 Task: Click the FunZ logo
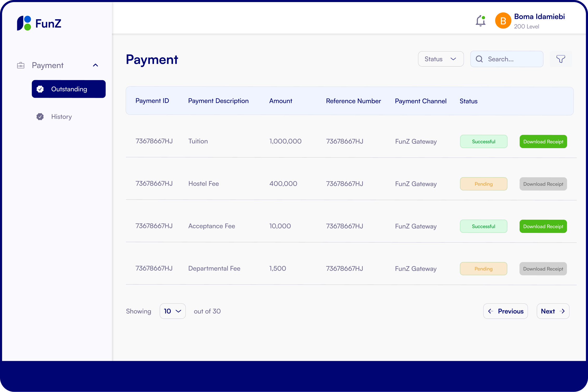(x=39, y=23)
